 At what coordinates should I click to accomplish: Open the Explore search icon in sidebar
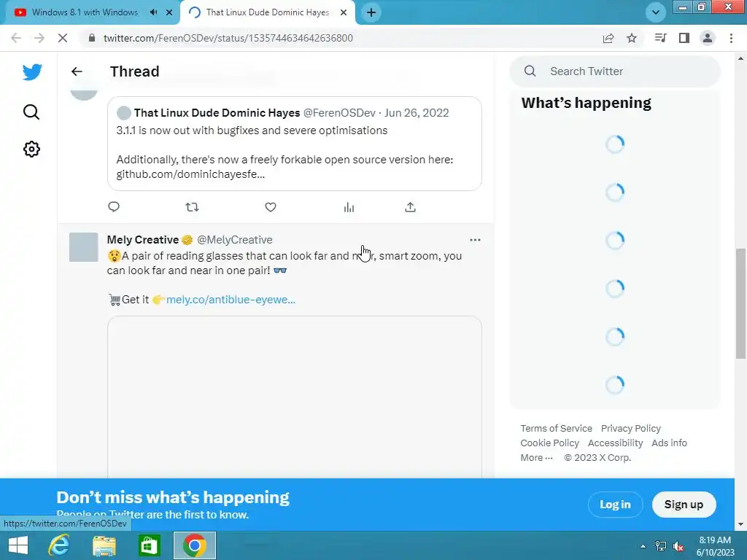point(31,112)
